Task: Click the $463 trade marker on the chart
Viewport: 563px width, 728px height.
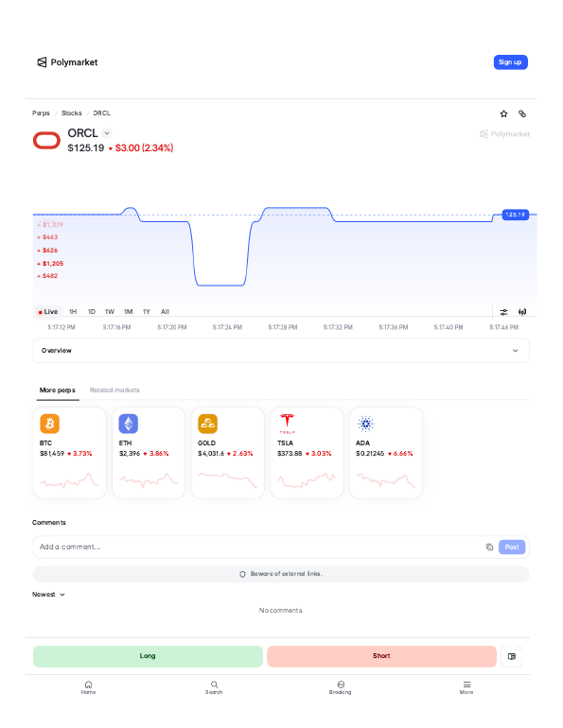Action: click(x=48, y=237)
